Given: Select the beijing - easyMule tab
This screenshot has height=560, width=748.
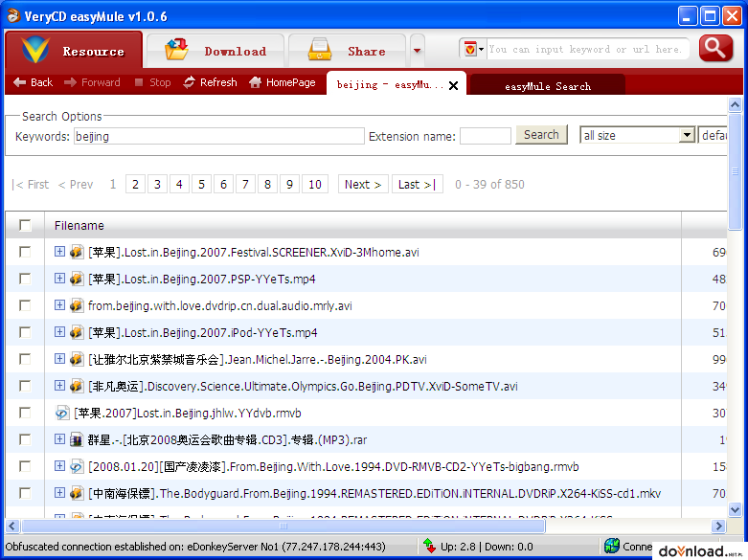Looking at the screenshot, I should [390, 85].
